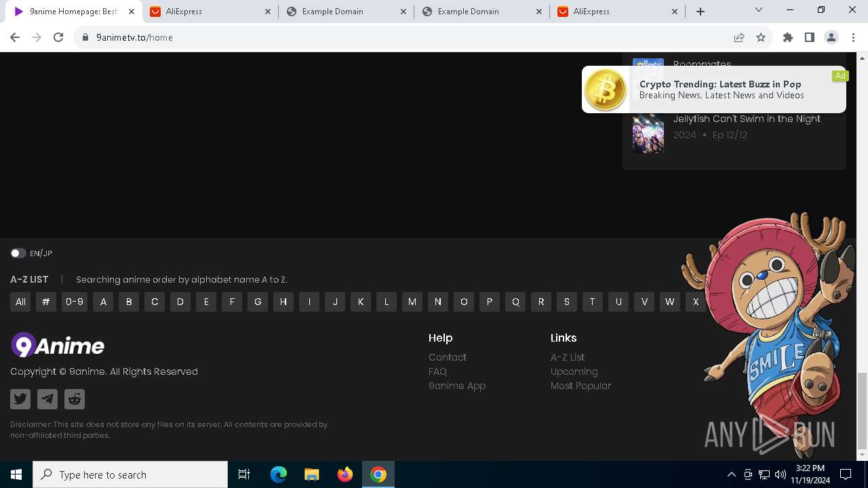
Task: Open the Twitter social icon
Action: [20, 399]
